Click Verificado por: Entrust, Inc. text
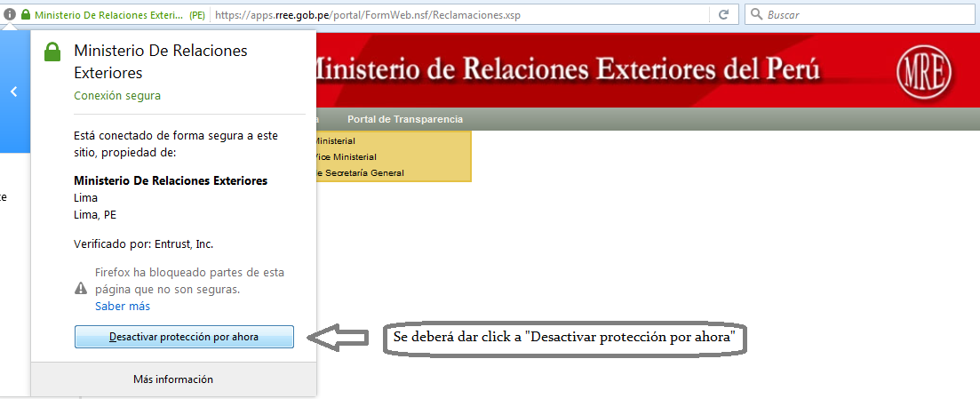This screenshot has width=980, height=399. click(144, 243)
